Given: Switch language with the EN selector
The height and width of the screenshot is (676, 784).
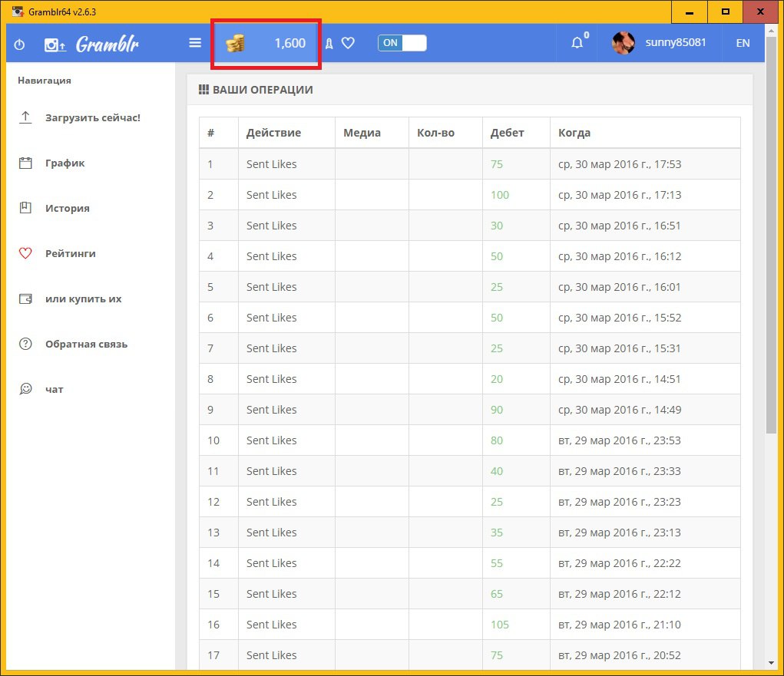Looking at the screenshot, I should click(743, 43).
